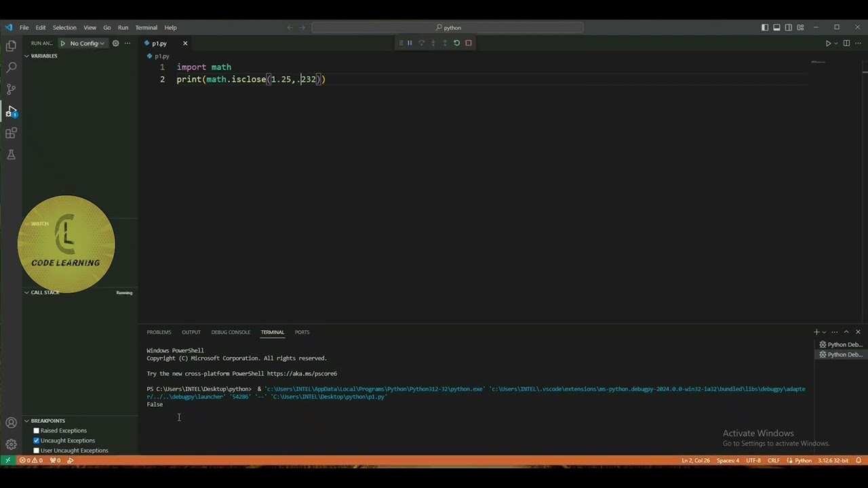Click the command center search box
The width and height of the screenshot is (868, 488).
point(448,28)
